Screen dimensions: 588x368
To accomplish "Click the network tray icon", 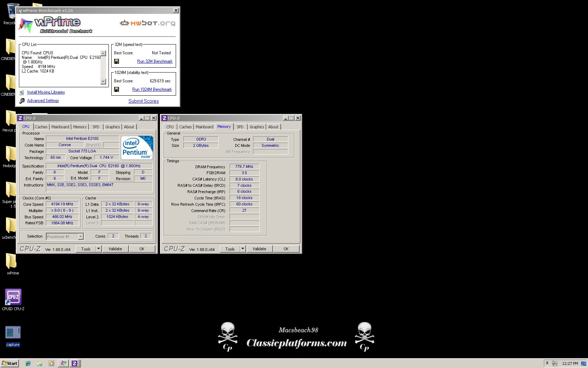I will 555,363.
